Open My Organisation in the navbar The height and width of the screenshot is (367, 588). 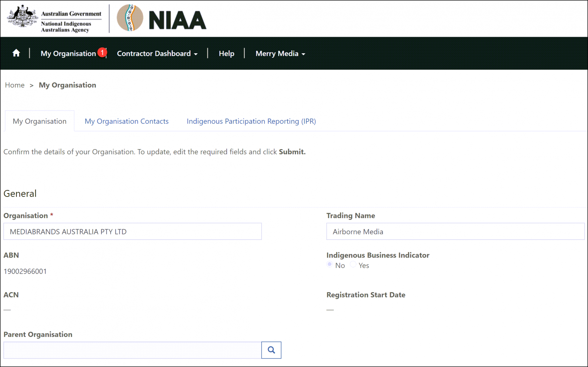coord(68,54)
